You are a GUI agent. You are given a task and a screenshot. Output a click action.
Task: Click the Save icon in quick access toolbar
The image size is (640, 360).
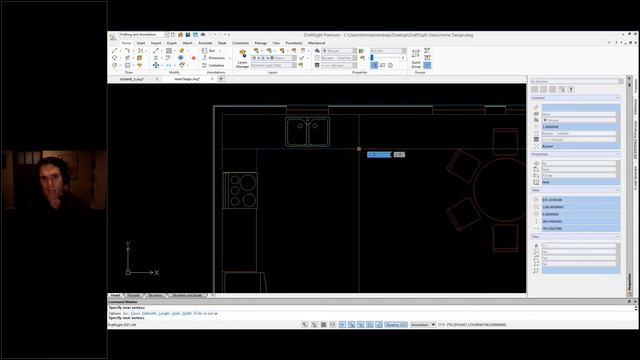(x=188, y=35)
